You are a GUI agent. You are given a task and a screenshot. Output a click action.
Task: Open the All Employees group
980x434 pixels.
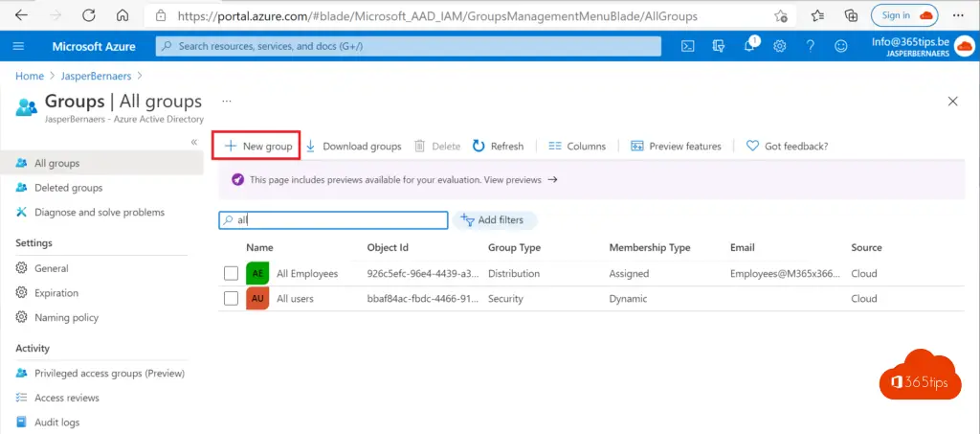point(307,273)
